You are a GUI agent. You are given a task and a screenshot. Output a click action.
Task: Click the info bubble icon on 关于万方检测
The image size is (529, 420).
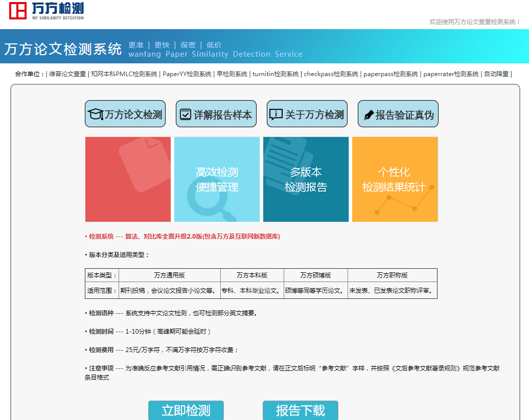pyautogui.click(x=275, y=114)
